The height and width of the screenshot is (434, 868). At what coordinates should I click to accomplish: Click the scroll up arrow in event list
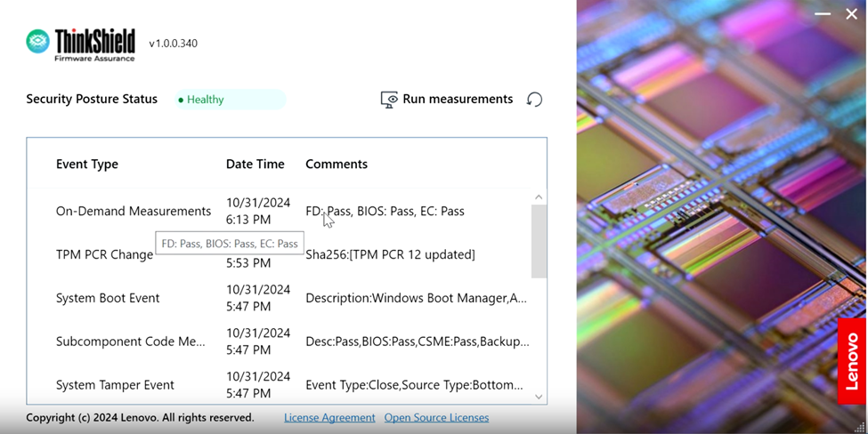pos(539,197)
